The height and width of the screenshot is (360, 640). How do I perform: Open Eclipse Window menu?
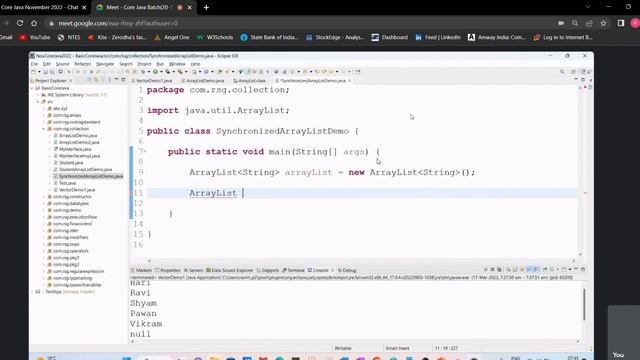coord(177,64)
